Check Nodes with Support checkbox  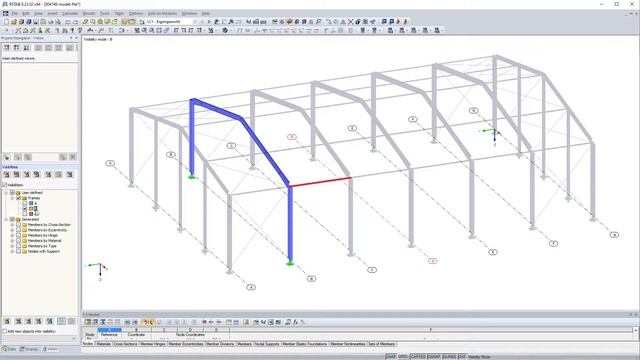(18, 251)
